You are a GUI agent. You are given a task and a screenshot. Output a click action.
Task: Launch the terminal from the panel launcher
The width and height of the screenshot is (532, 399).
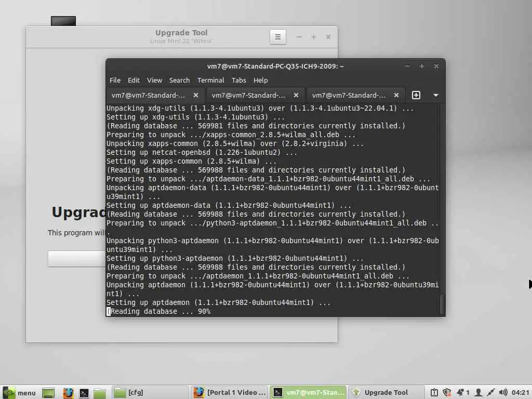[84, 393]
